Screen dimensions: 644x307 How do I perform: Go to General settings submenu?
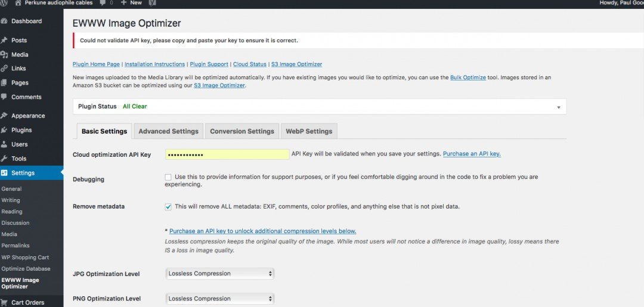pyautogui.click(x=11, y=189)
